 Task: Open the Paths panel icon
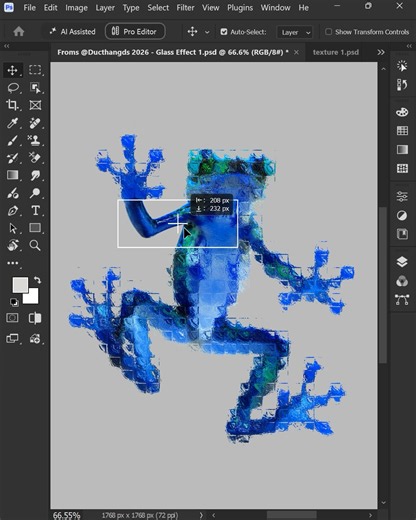(x=402, y=300)
